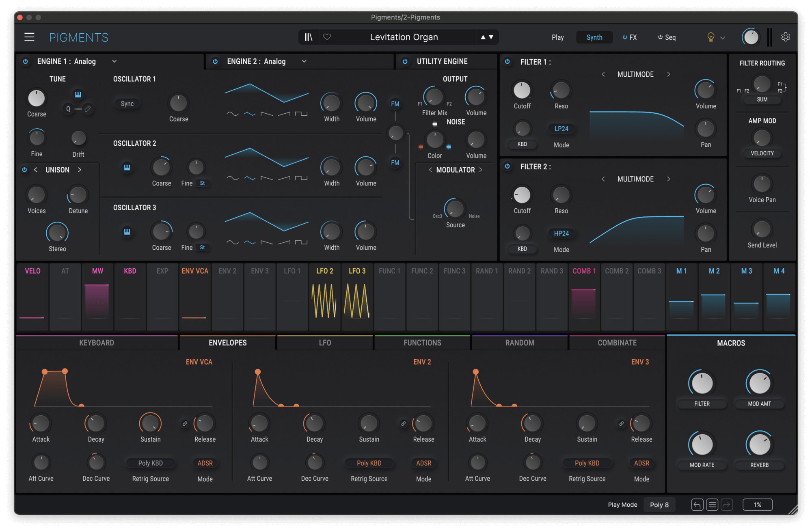Open the Poly 8 play mode selector

point(659,505)
